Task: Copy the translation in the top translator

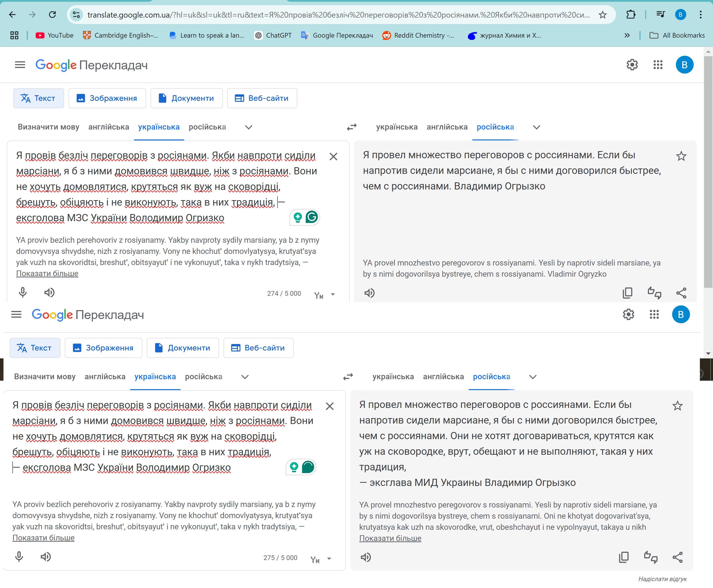Action: tap(627, 293)
